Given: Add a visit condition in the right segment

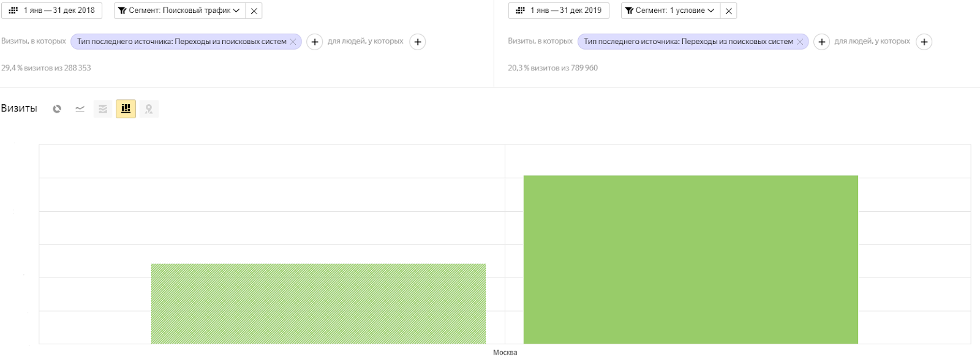Looking at the screenshot, I should [x=821, y=42].
